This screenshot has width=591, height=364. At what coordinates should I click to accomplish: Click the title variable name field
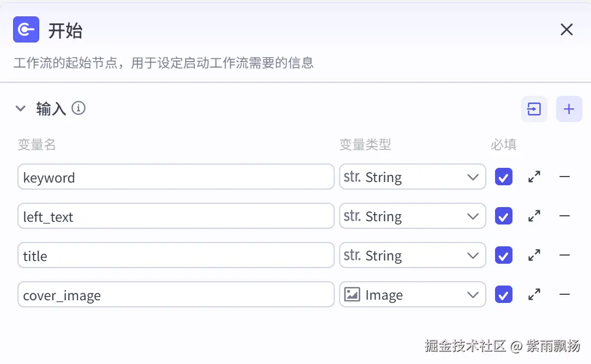point(176,256)
